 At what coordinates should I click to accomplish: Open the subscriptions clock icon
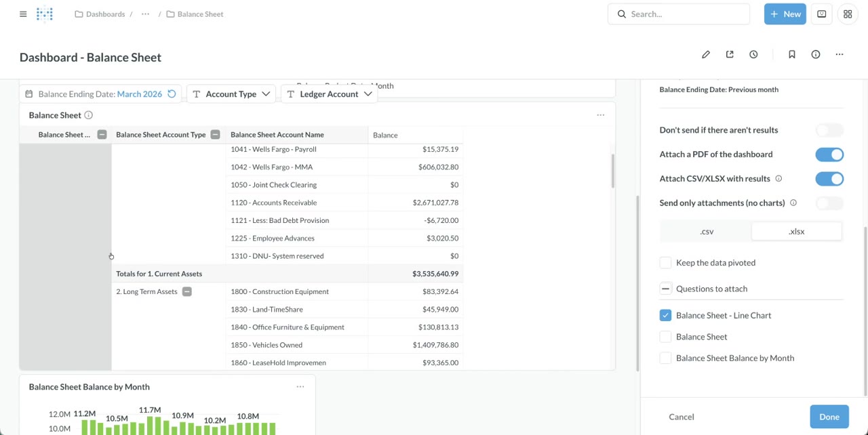pyautogui.click(x=753, y=54)
